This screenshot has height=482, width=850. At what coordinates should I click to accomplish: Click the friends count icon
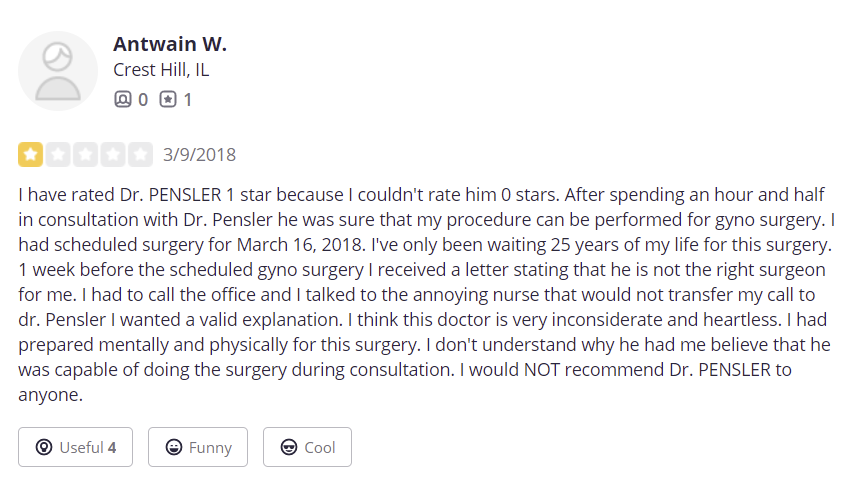point(123,99)
